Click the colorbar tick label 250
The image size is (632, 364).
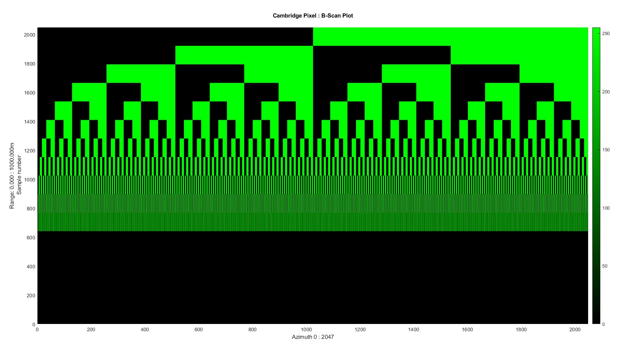606,34
